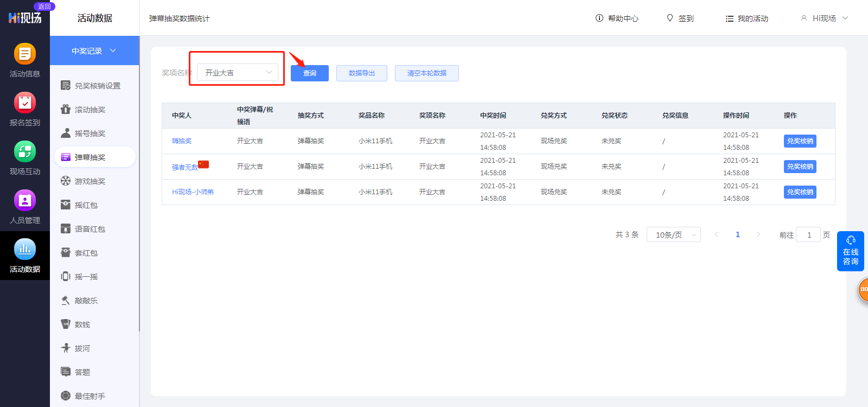Viewport: 868px width, 407px height.
Task: Open 游戏抽奖 menu item
Action: (x=95, y=181)
